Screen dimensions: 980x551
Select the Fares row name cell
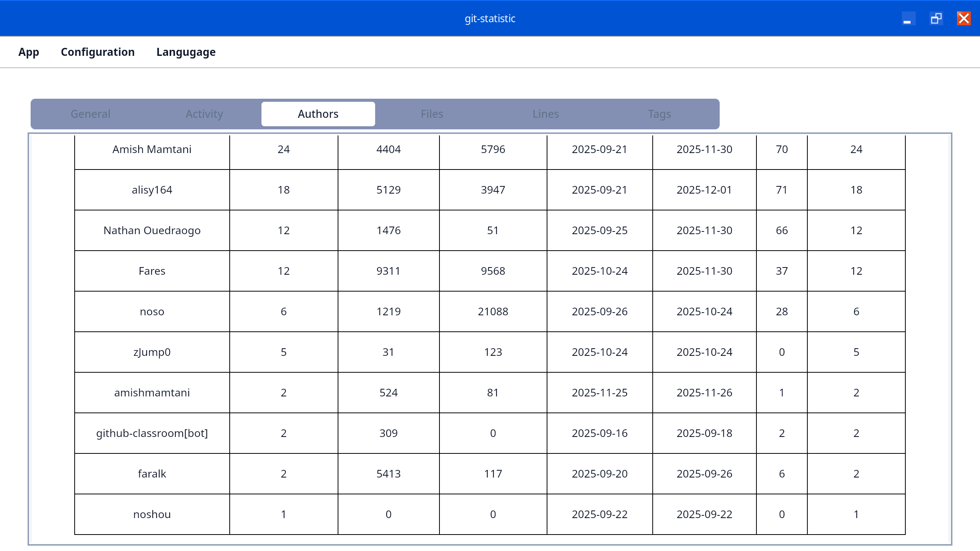(x=152, y=271)
